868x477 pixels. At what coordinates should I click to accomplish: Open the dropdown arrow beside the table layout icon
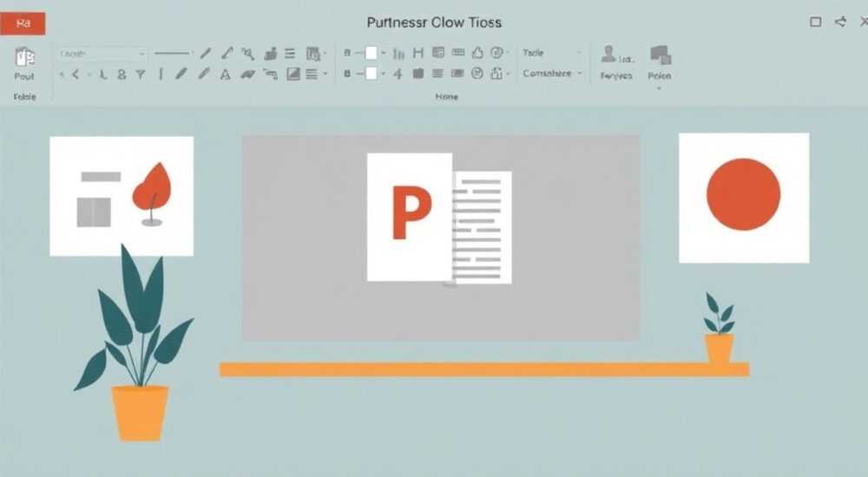[325, 54]
